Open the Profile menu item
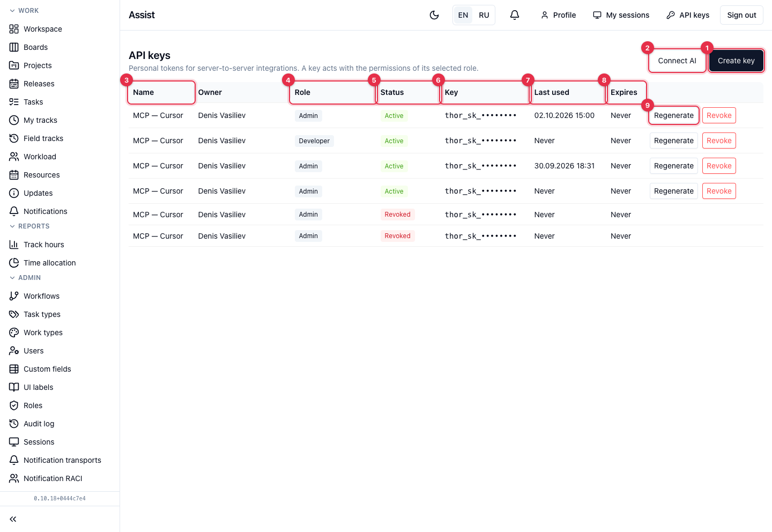 coord(558,15)
